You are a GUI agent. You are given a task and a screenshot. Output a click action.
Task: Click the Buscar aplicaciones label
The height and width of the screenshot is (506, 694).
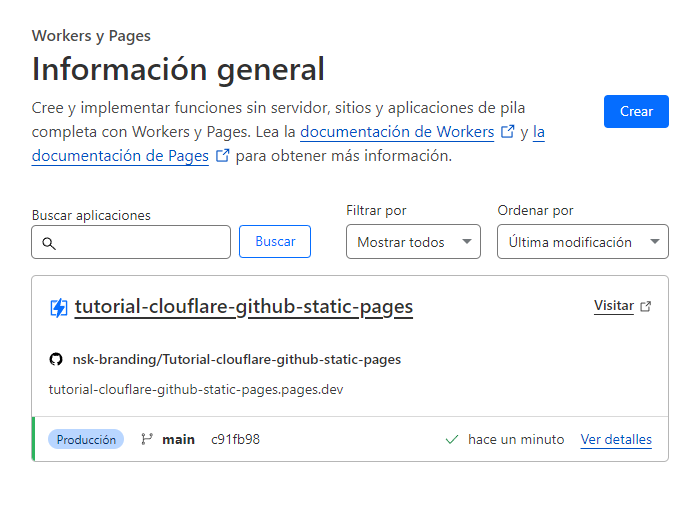[91, 216]
